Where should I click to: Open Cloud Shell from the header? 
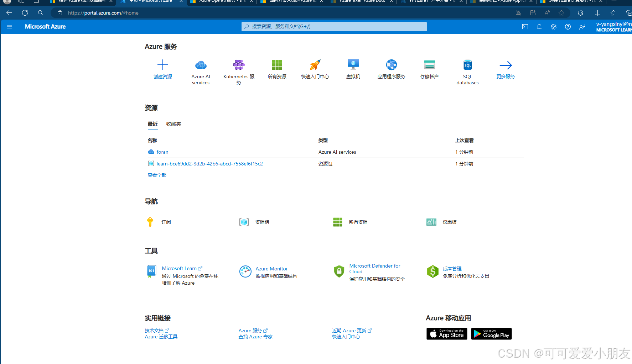click(x=525, y=27)
